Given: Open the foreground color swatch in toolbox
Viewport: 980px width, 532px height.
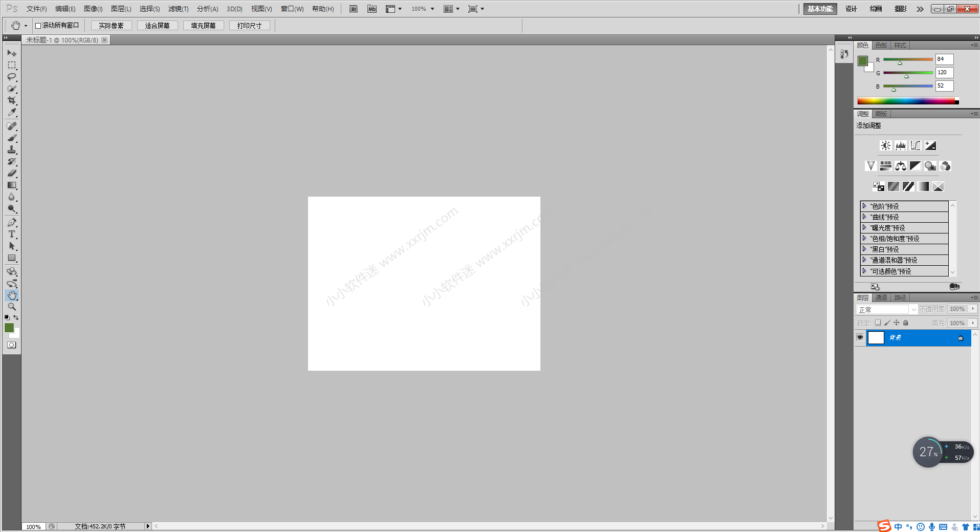Looking at the screenshot, I should point(9,328).
